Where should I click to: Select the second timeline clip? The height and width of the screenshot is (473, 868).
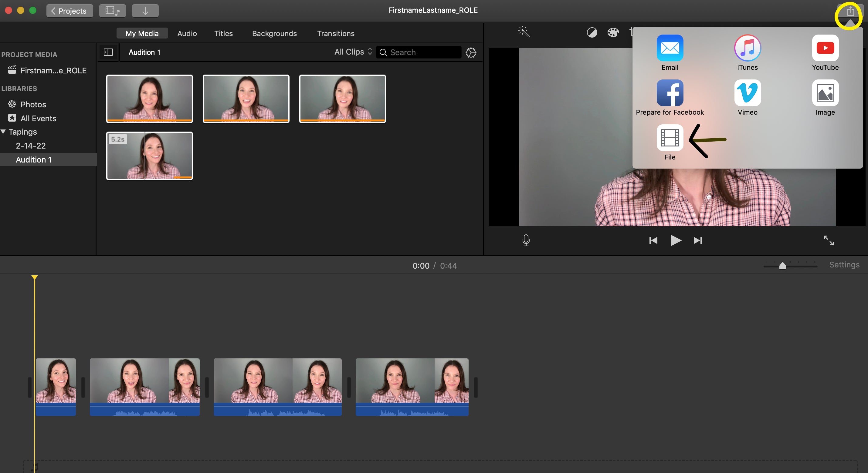pos(144,387)
